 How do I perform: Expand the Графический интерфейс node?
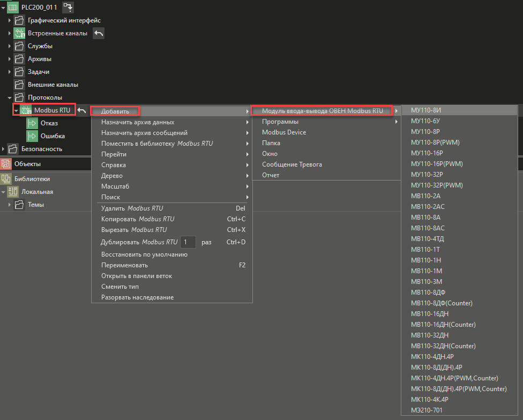pyautogui.click(x=10, y=20)
